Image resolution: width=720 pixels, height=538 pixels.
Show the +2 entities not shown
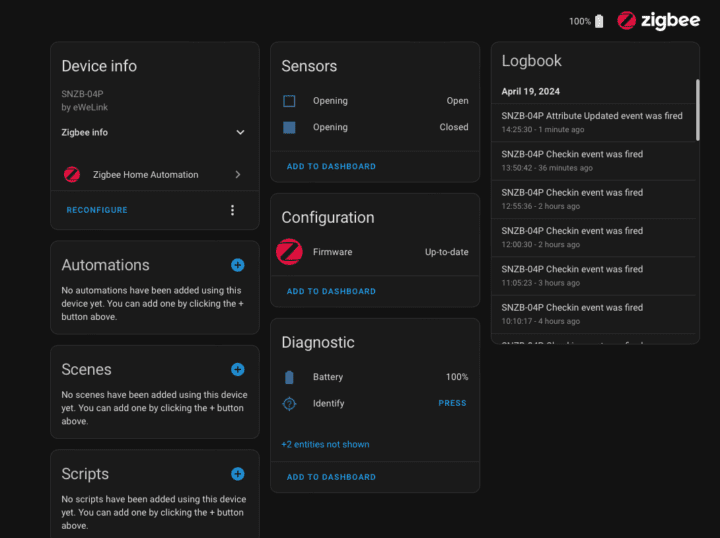click(x=325, y=444)
